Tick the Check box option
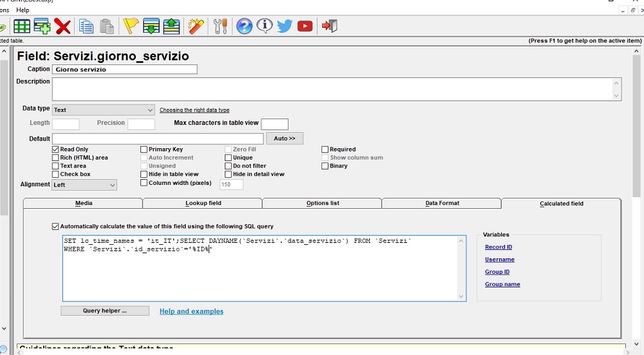644x355 pixels. (55, 174)
